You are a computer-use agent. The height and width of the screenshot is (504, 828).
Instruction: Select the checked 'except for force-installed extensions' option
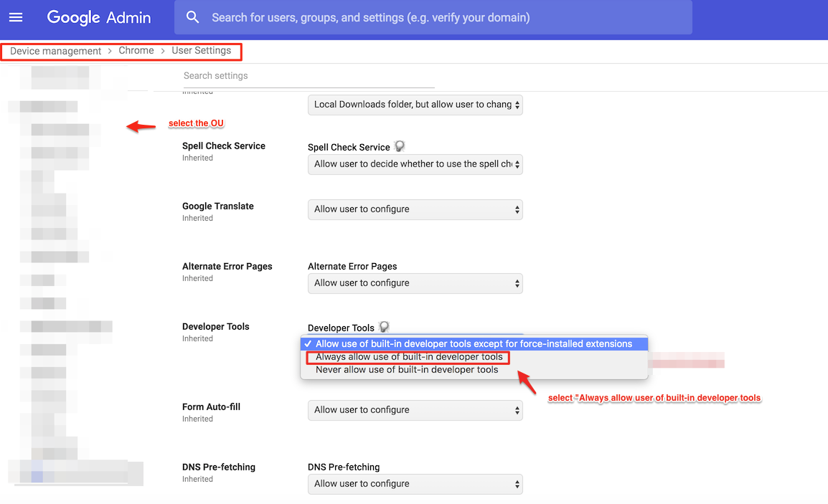click(474, 344)
